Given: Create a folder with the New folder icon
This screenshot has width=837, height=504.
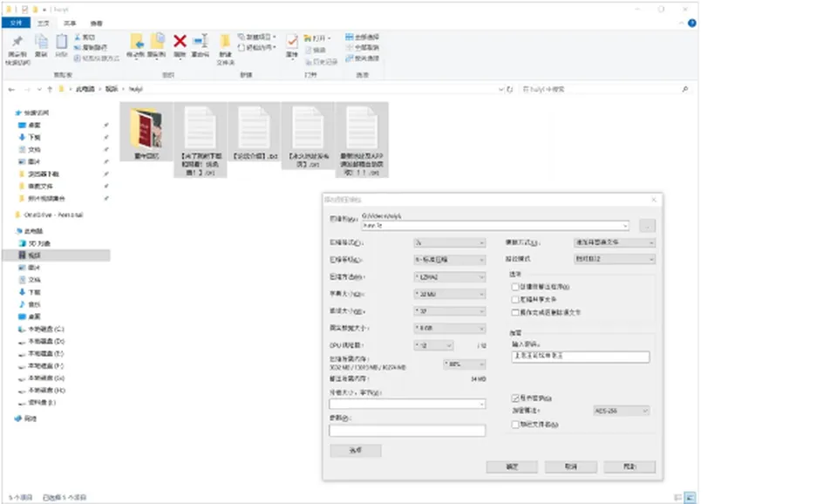Looking at the screenshot, I should pyautogui.click(x=225, y=42).
